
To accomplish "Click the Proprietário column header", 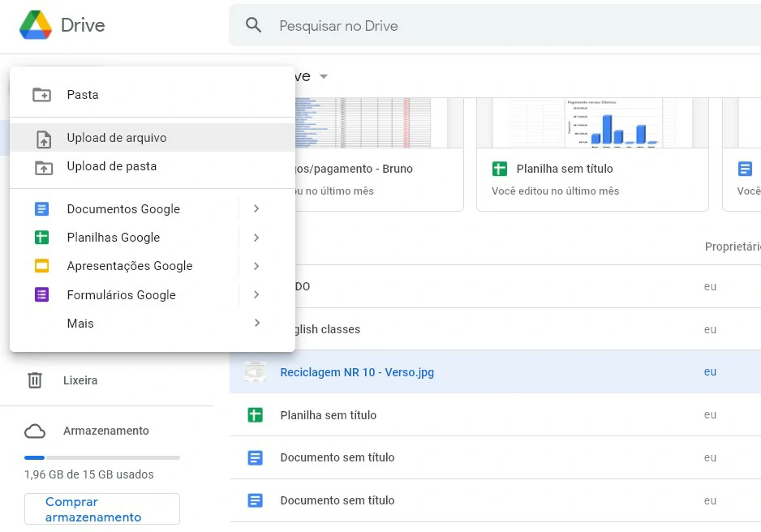I will [733, 247].
